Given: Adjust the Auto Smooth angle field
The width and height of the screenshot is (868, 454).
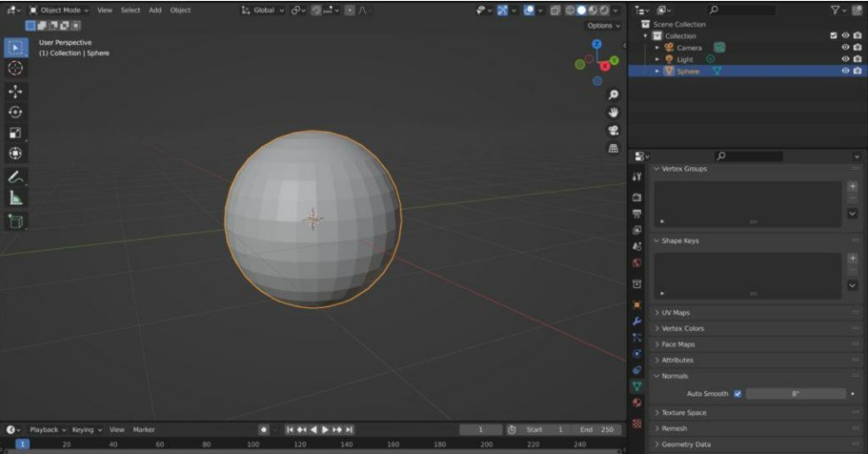Looking at the screenshot, I should coord(795,394).
